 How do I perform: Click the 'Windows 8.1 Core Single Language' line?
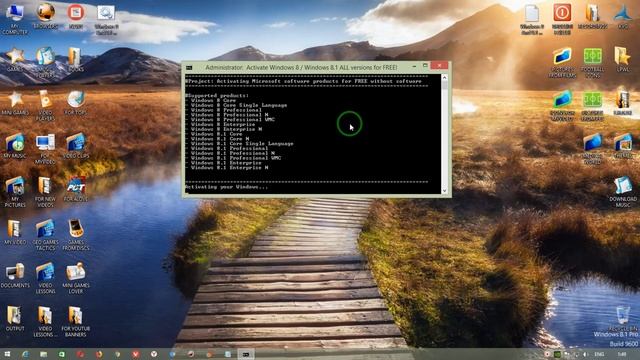click(242, 144)
